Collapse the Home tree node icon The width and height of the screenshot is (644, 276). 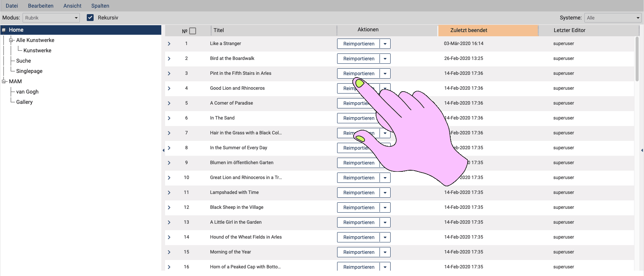(4, 30)
